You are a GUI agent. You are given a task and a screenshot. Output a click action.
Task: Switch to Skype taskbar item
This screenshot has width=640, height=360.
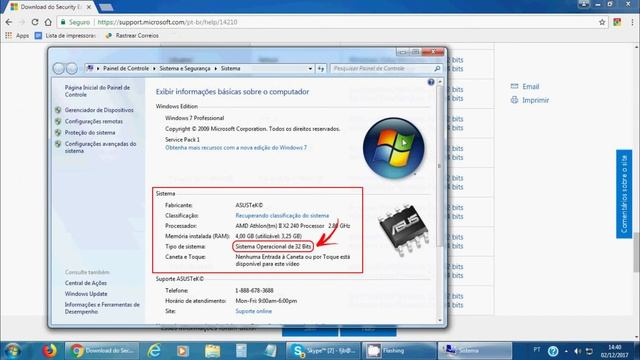point(323,351)
